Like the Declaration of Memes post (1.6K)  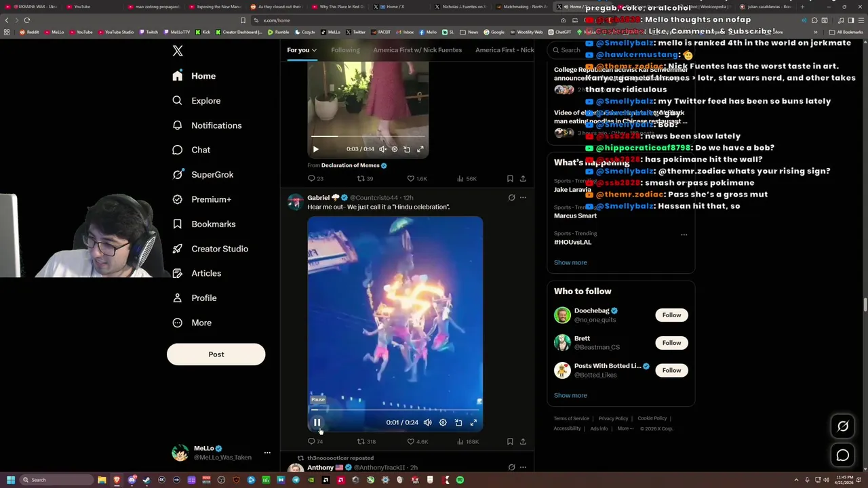417,178
